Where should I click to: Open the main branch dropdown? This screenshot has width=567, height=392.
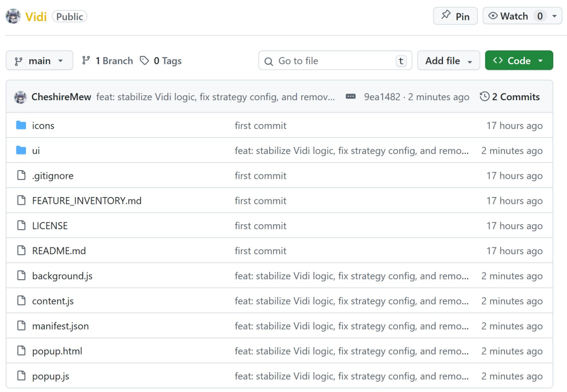pos(39,61)
